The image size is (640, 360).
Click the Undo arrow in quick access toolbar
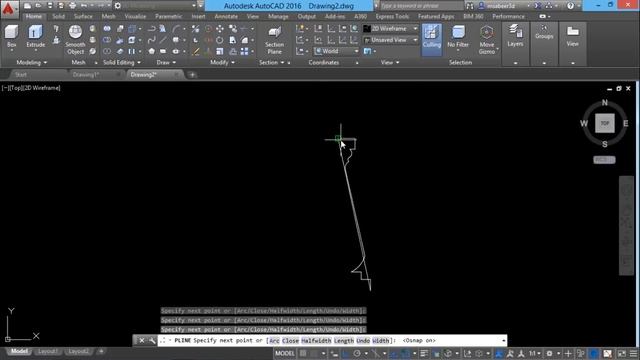tap(84, 6)
